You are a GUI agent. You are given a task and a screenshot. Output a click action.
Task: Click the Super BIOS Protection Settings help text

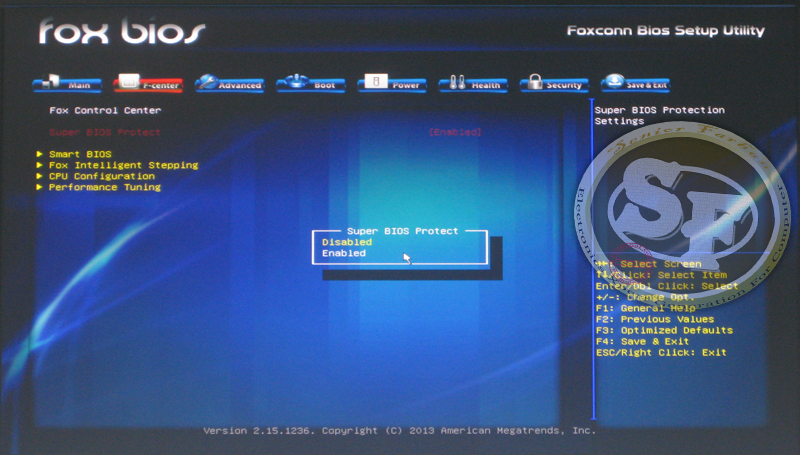659,115
